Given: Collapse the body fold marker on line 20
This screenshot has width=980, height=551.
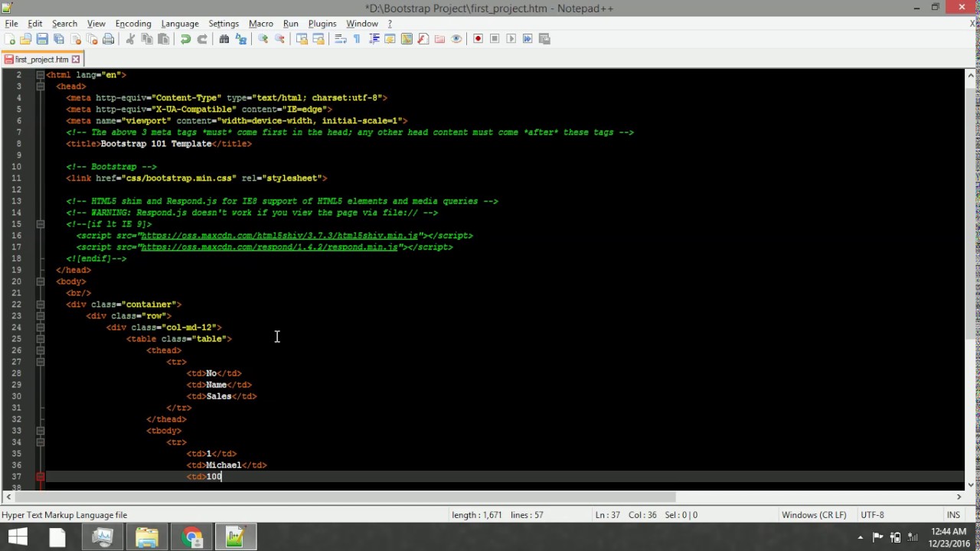Looking at the screenshot, I should [41, 282].
